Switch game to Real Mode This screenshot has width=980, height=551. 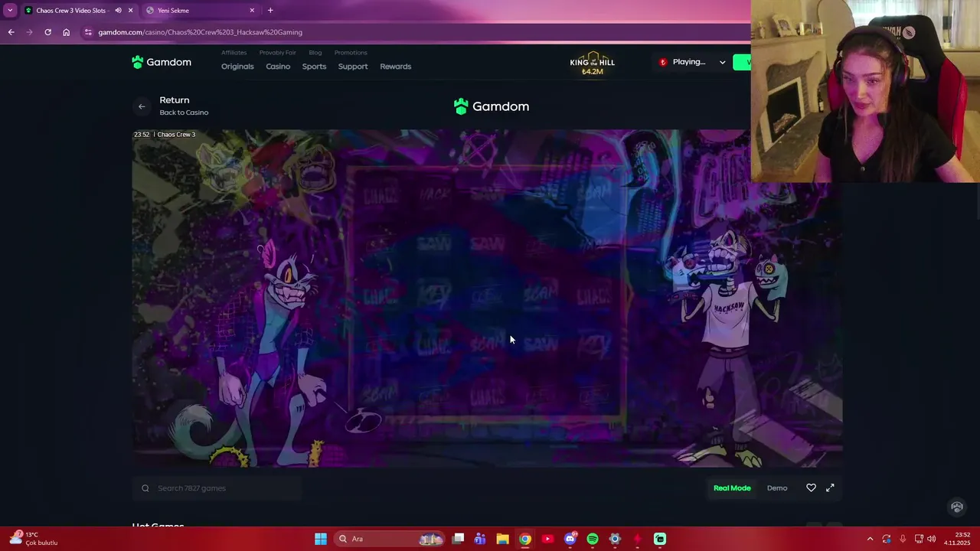pyautogui.click(x=732, y=488)
